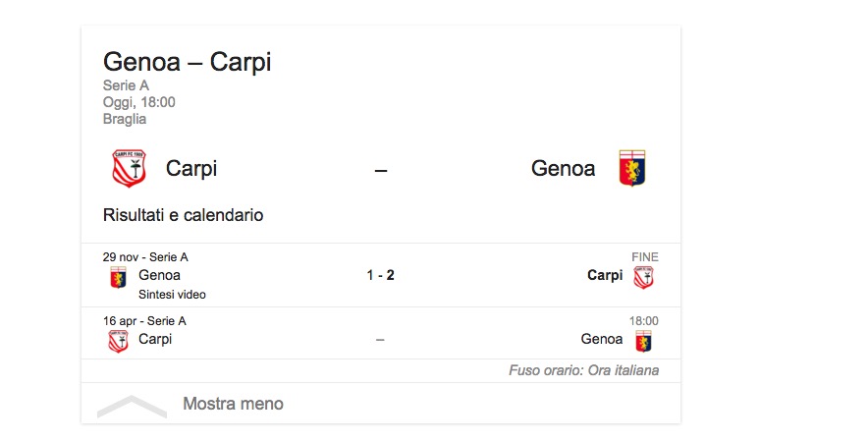This screenshot has height=442, width=868.
Task: Click Genoa crest in 16 apr row
Action: coord(643,340)
